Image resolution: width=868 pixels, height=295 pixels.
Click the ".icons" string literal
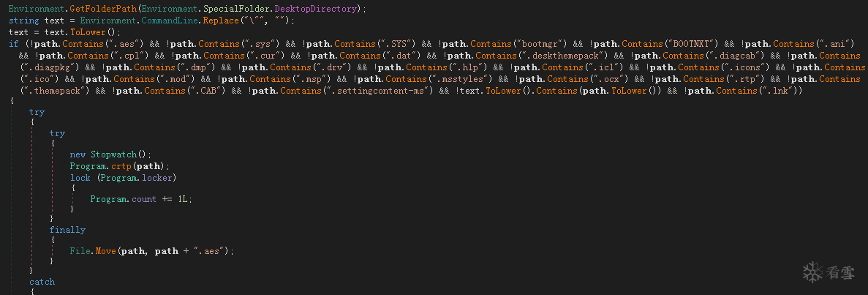(747, 67)
